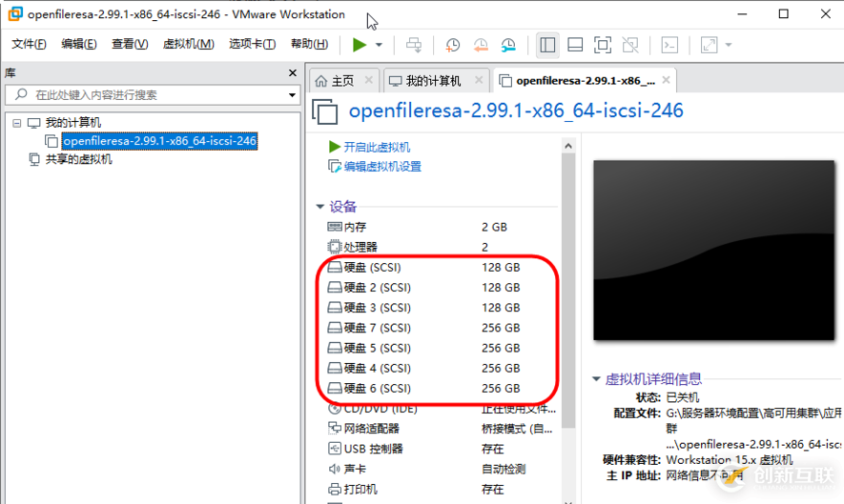Click the send Ctrl+Alt+Del toolbar icon
This screenshot has height=504, width=844.
(414, 45)
